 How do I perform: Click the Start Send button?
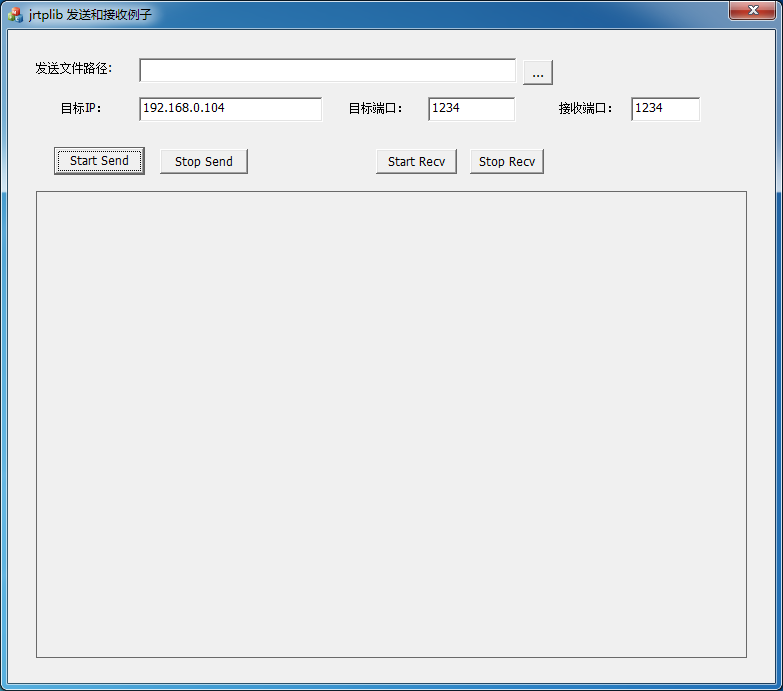tap(99, 161)
